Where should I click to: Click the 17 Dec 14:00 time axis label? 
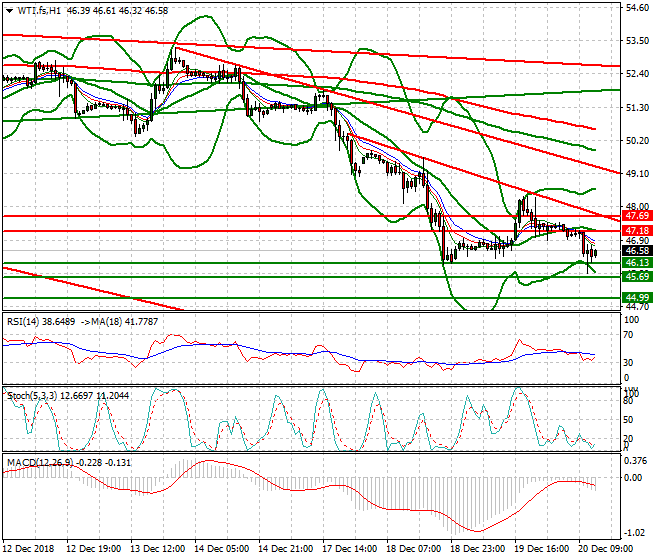(x=349, y=549)
